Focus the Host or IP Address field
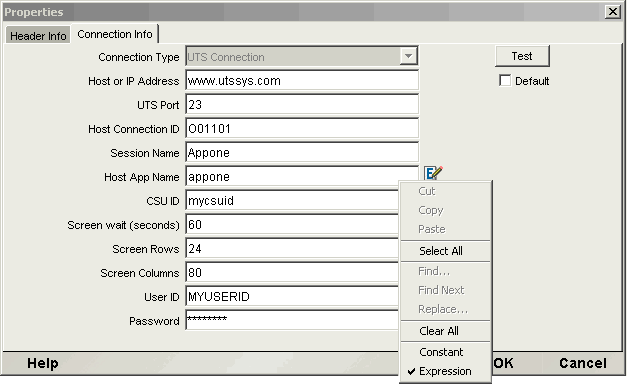627x384 pixels. [x=302, y=80]
